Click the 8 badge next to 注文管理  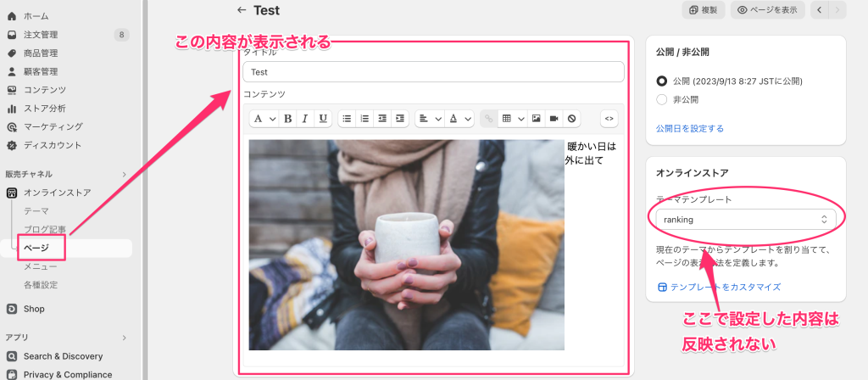coord(122,35)
